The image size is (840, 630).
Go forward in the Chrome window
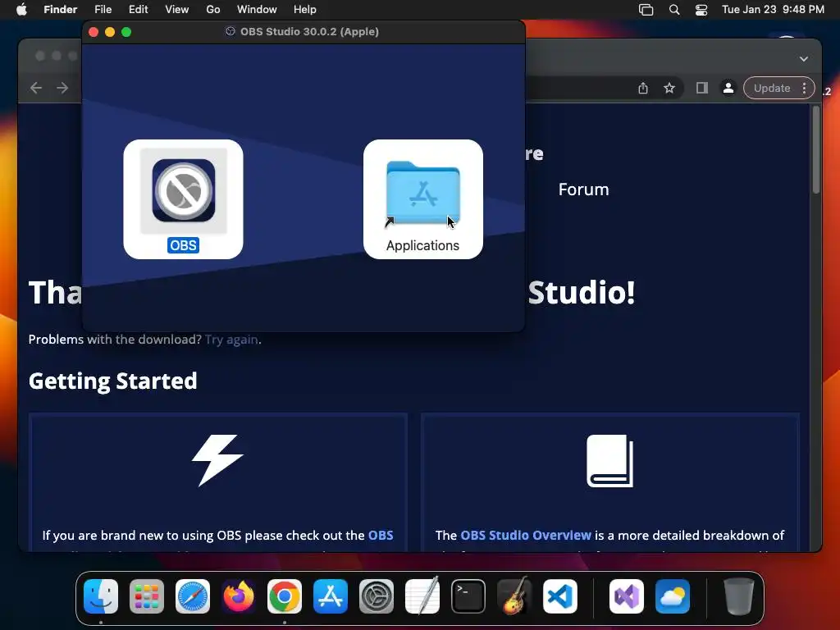pyautogui.click(x=62, y=88)
